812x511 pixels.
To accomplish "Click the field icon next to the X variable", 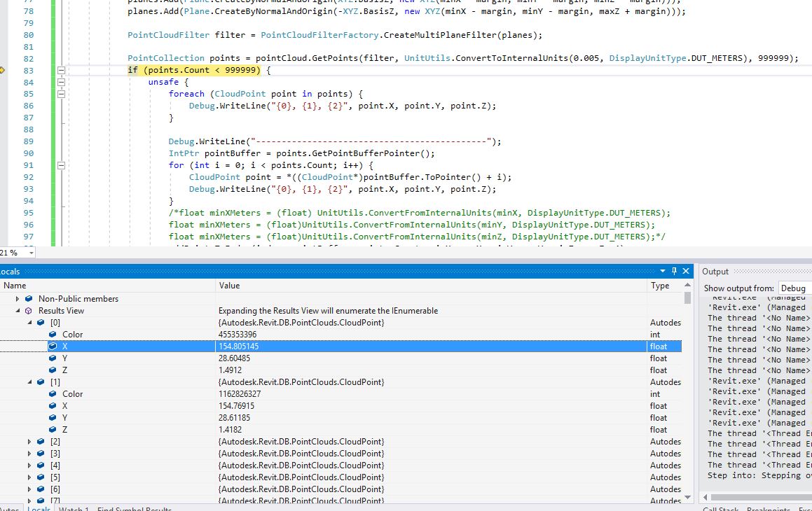I will [52, 346].
